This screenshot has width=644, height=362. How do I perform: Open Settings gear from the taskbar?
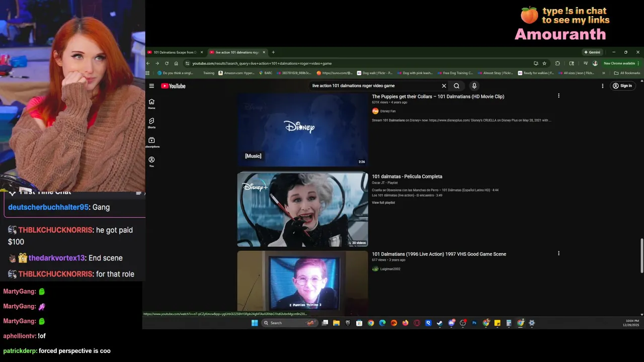point(532,323)
